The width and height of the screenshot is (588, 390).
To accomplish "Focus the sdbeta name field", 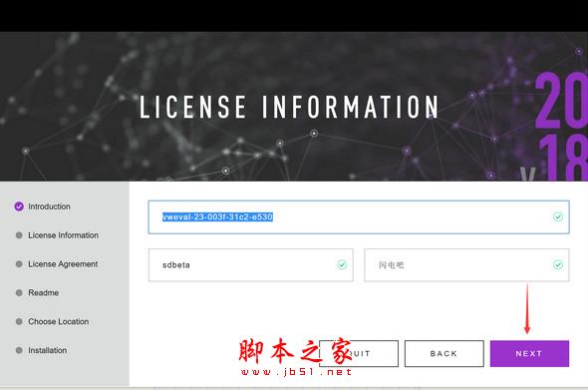I will (251, 265).
